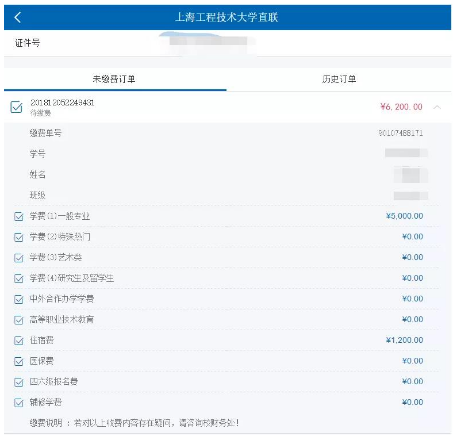Open the 历史订单 tab
457x441 pixels.
[339, 79]
